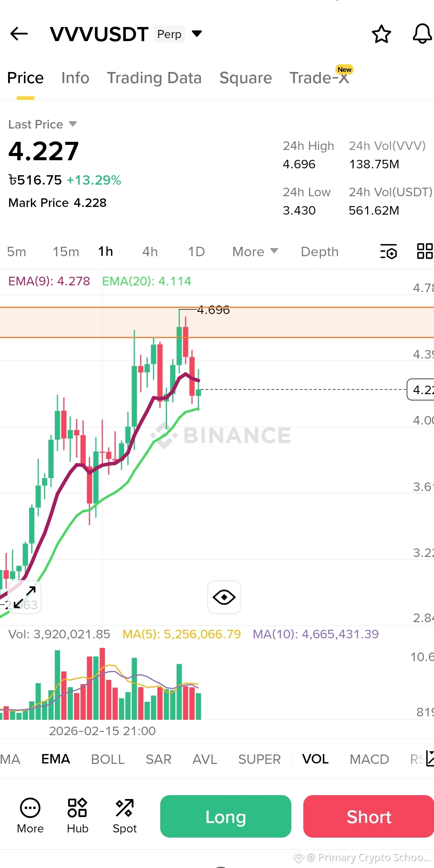
Task: Toggle chart visibility eye icon
Action: pos(224,597)
